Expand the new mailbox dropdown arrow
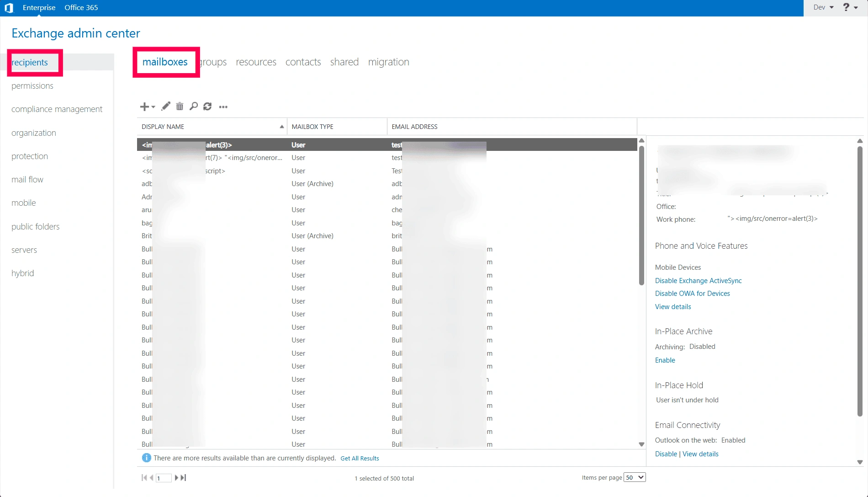 coord(153,107)
